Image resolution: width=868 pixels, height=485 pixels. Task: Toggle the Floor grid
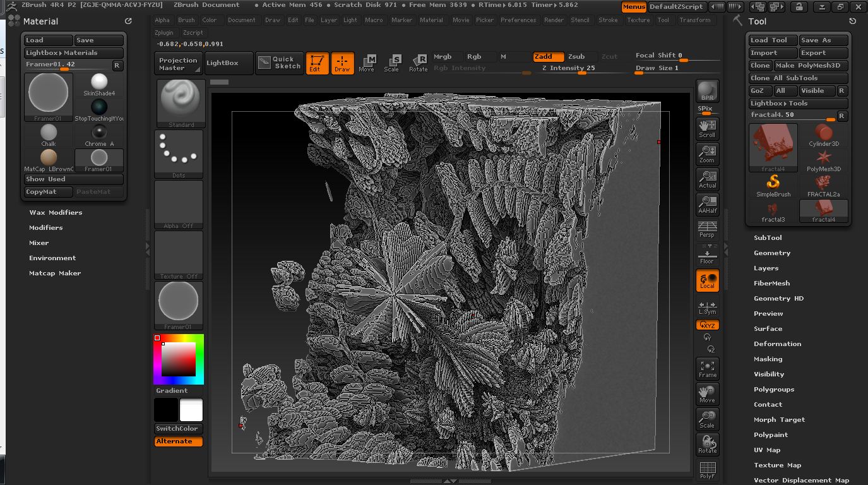[x=707, y=254]
